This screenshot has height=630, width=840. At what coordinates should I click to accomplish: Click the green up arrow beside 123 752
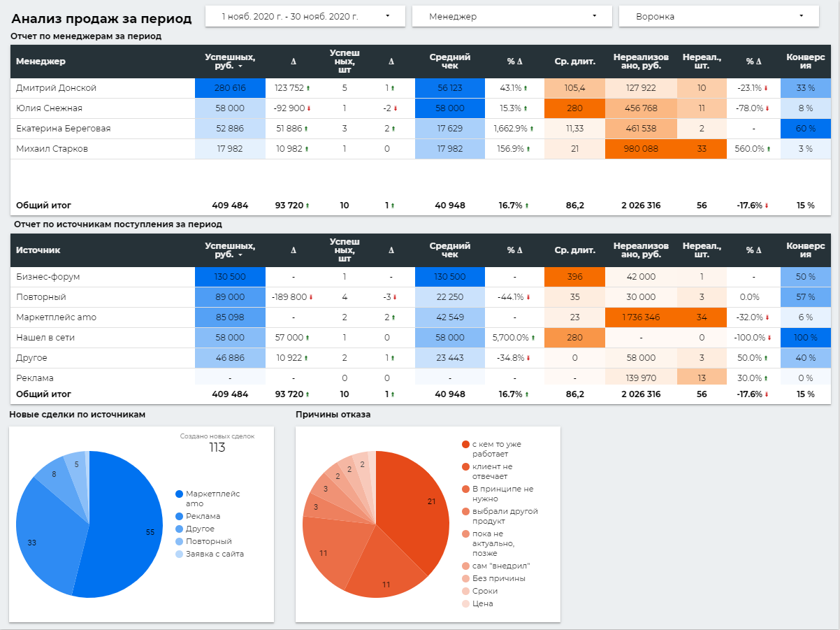point(308,88)
